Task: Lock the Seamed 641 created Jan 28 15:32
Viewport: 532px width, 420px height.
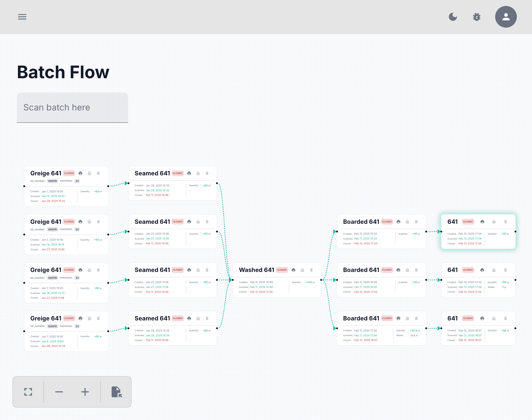Action: [198, 173]
